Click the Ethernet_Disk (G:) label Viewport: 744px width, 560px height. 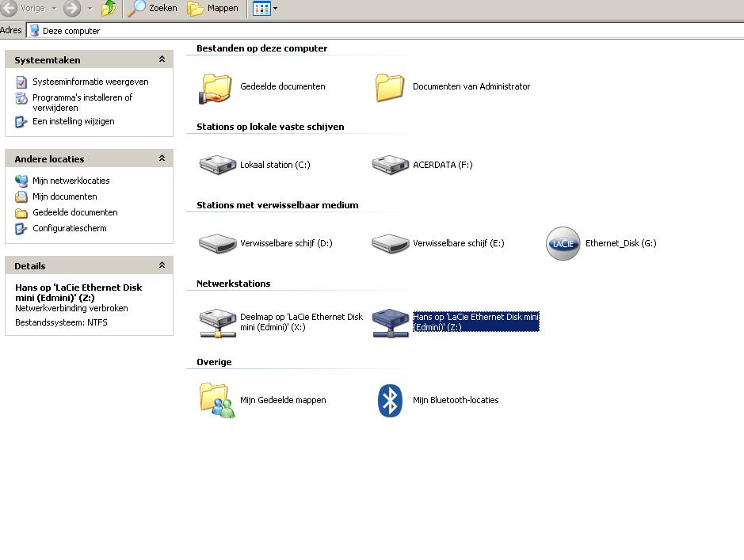point(620,243)
